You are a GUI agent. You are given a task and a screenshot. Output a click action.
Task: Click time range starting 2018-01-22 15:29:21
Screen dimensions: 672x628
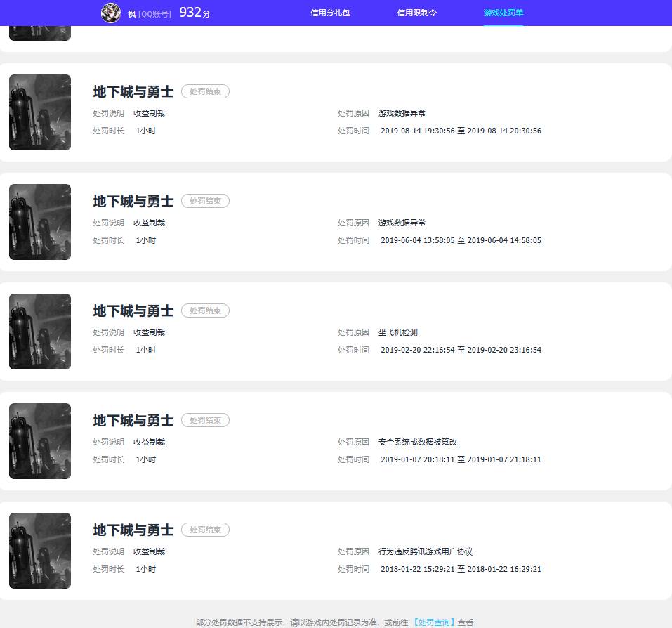pyautogui.click(x=461, y=569)
